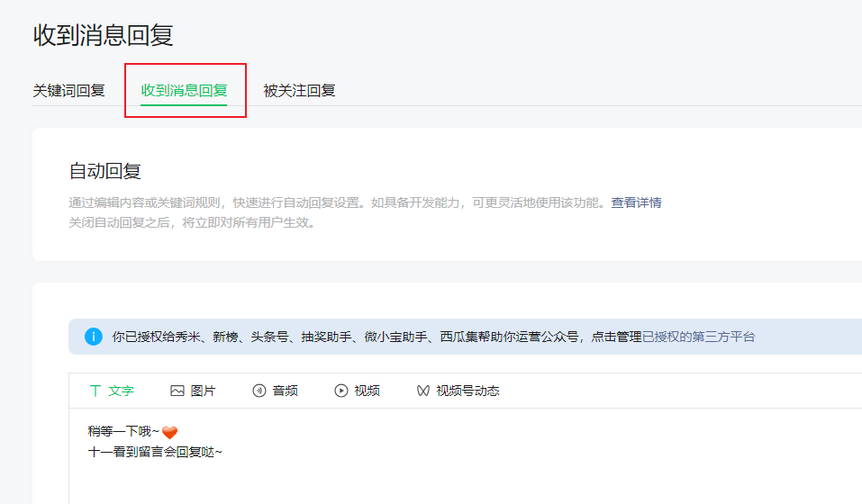Open 已授权的第三方平台 management link

click(698, 337)
